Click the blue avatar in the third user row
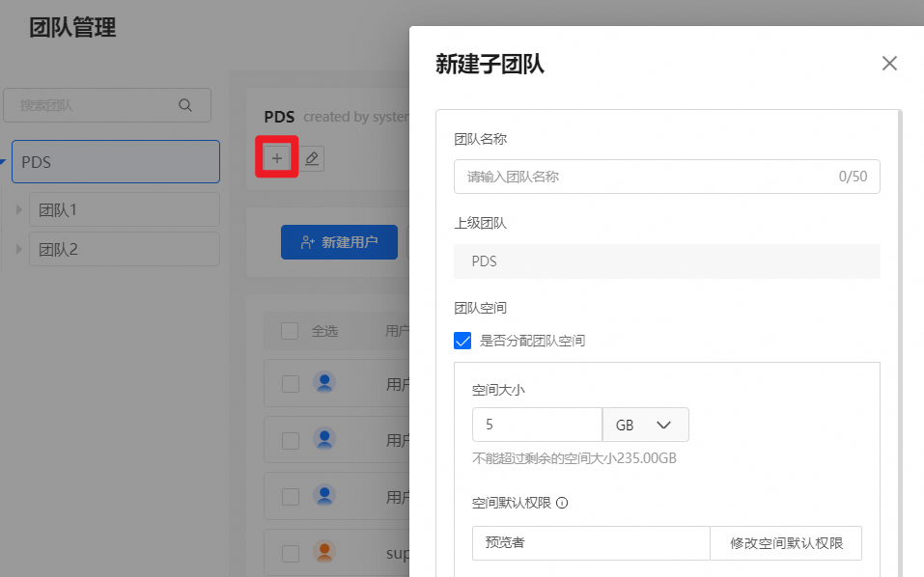 324,496
